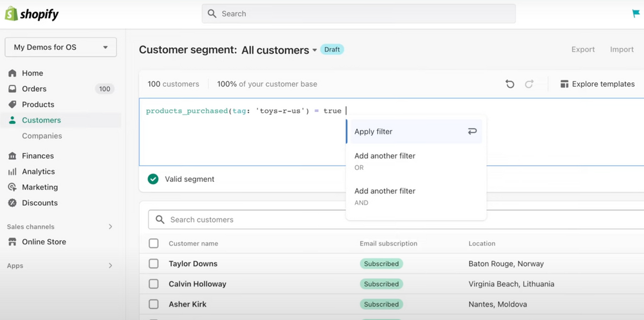Open the Home section via its house icon
This screenshot has height=320, width=644.
[x=13, y=73]
